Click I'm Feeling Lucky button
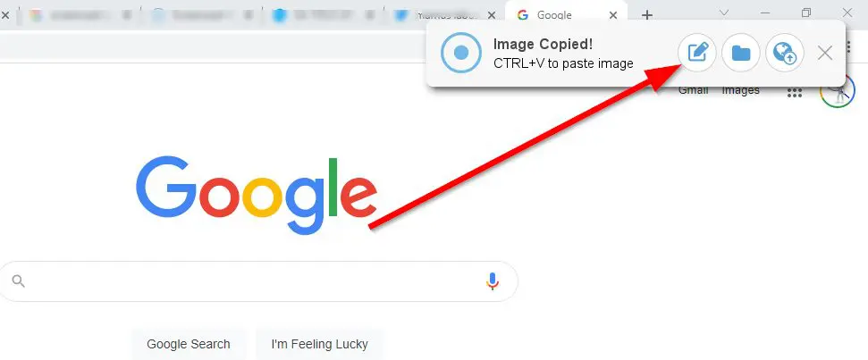 [x=319, y=344]
